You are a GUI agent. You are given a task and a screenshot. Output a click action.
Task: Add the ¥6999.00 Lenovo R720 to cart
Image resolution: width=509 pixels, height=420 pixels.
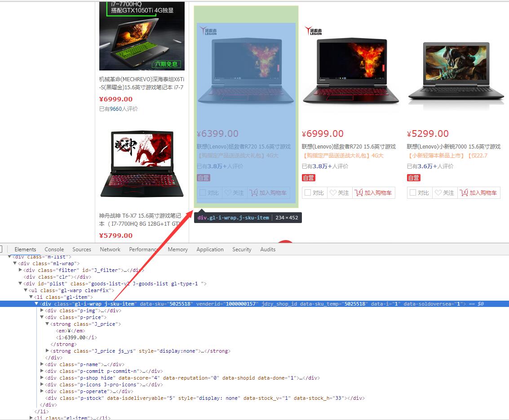(374, 192)
